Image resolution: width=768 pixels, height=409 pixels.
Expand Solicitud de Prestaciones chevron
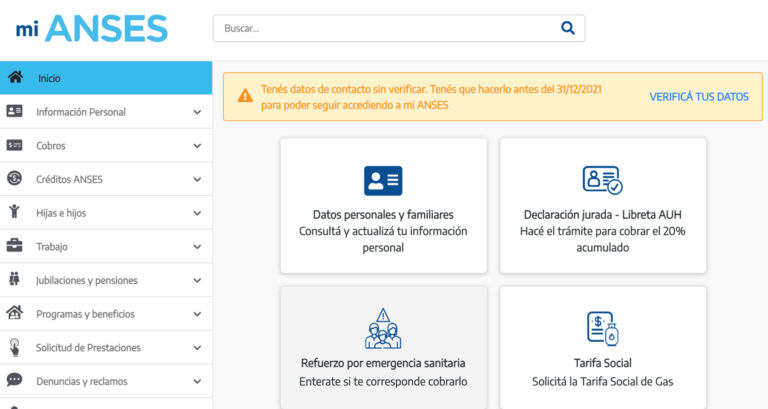pyautogui.click(x=197, y=348)
